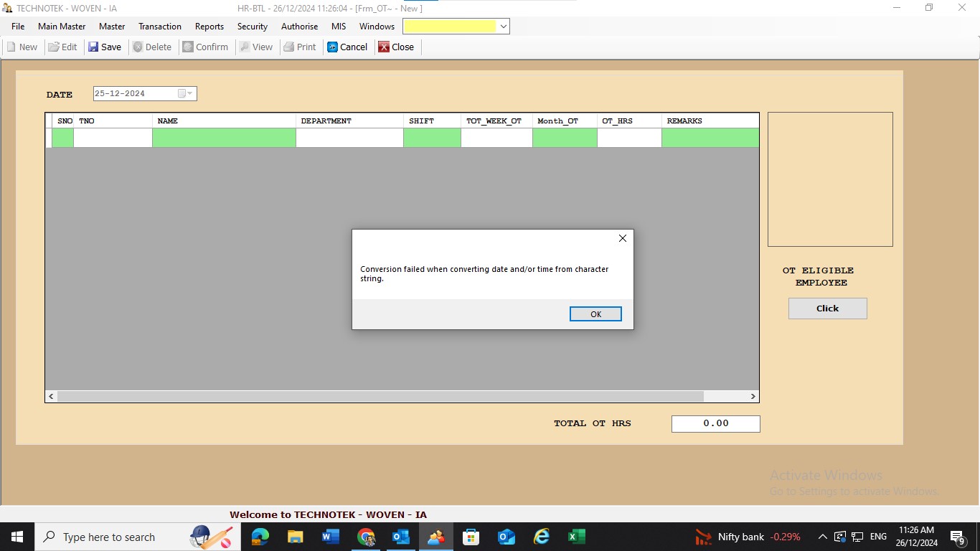Click the New document toolbar icon

(11, 47)
